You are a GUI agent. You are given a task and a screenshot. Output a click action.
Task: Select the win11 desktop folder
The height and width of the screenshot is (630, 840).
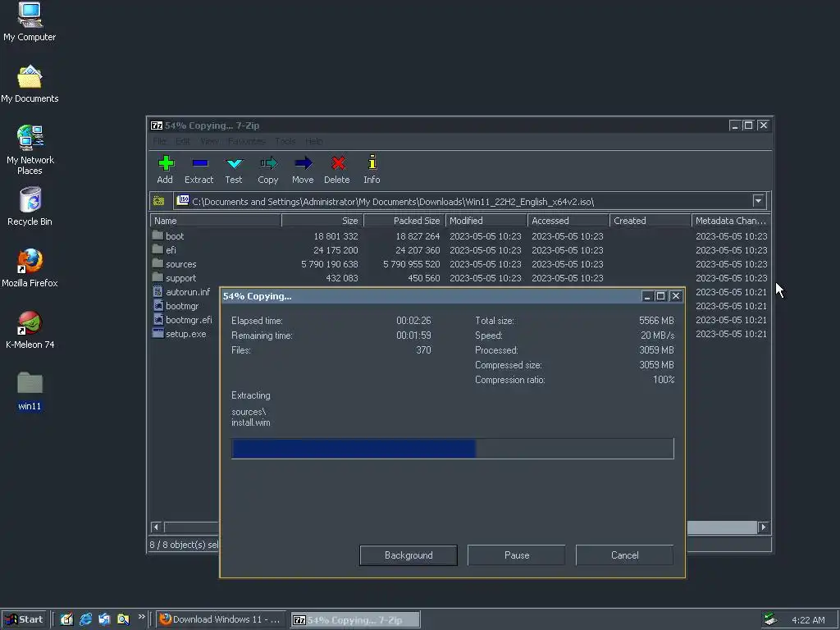[30, 391]
